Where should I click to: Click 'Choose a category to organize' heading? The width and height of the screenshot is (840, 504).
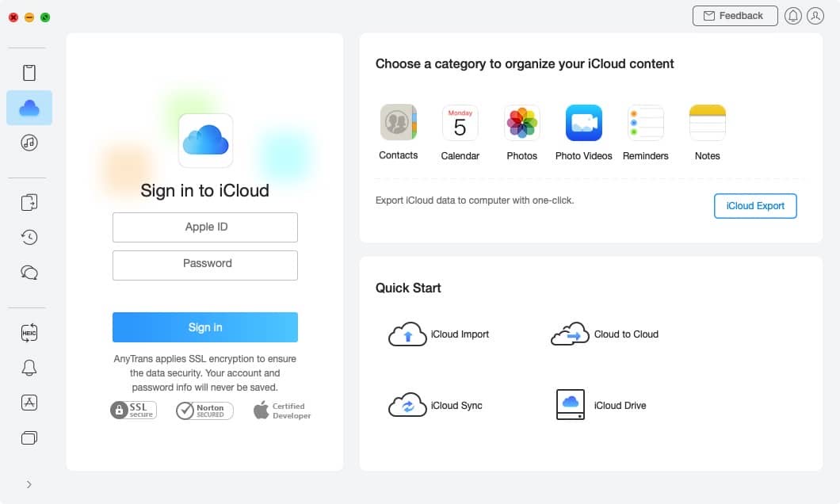click(x=525, y=63)
